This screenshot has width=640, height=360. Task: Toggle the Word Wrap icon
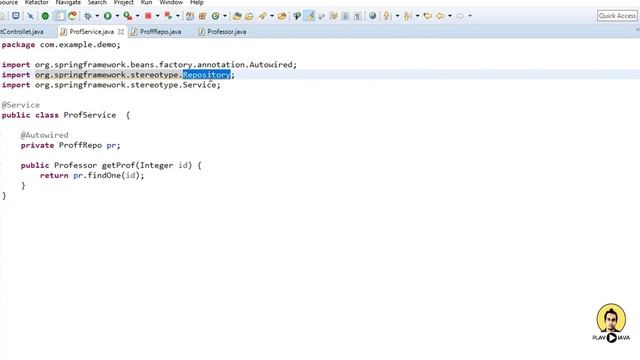click(x=334, y=16)
